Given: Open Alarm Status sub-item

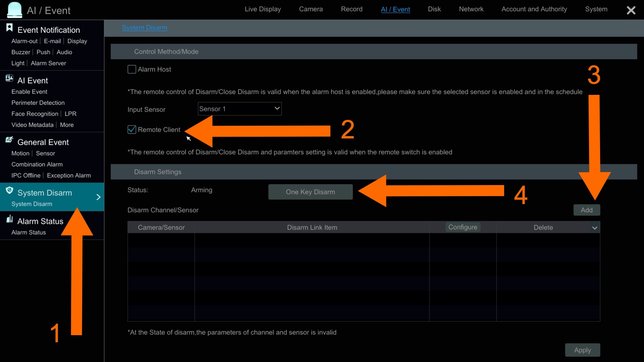Looking at the screenshot, I should click(x=29, y=233).
